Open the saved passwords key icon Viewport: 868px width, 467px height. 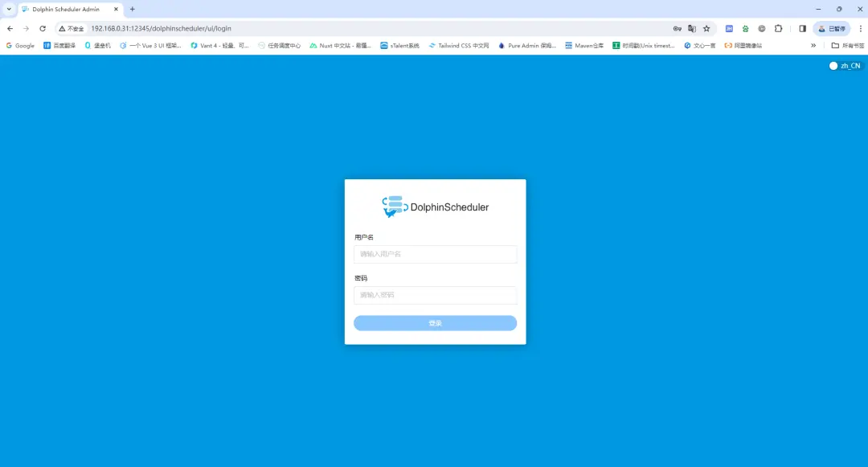677,29
